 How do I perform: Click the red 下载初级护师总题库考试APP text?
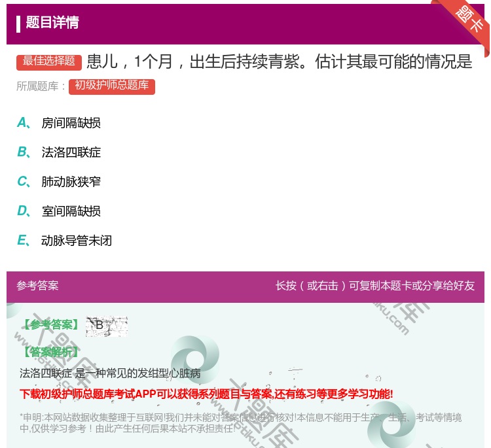pos(206,394)
